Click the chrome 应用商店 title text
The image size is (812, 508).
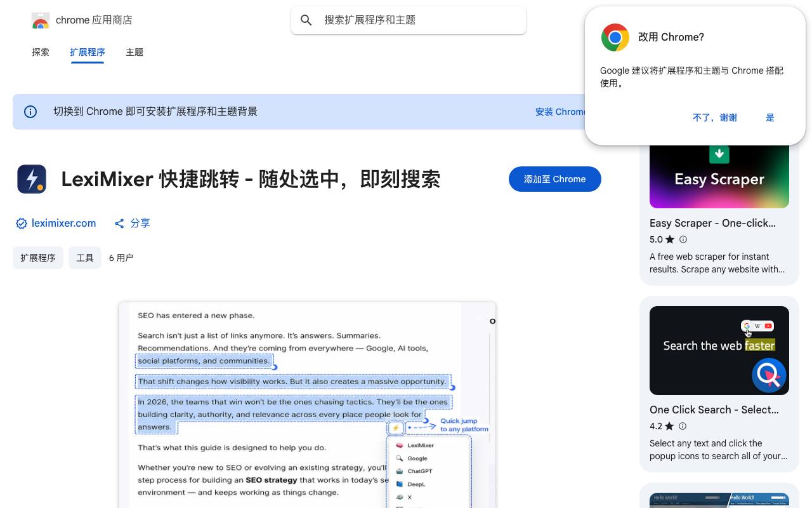94,20
